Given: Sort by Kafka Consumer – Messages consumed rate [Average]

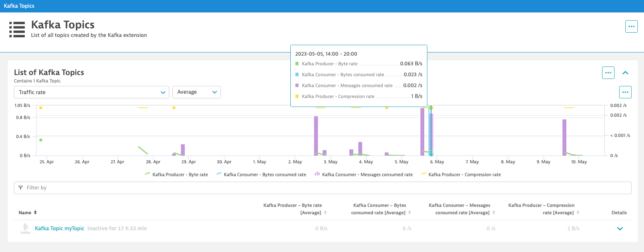Looking at the screenshot, I should pyautogui.click(x=459, y=209).
